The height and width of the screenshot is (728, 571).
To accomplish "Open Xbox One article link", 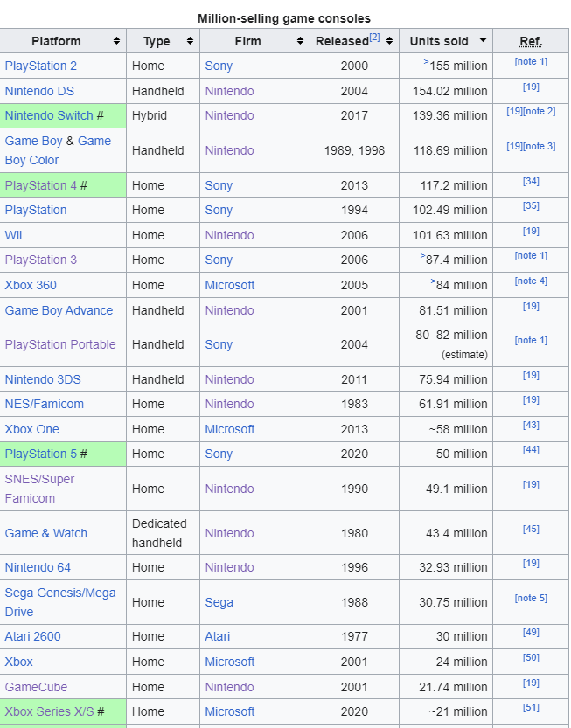I will (32, 429).
